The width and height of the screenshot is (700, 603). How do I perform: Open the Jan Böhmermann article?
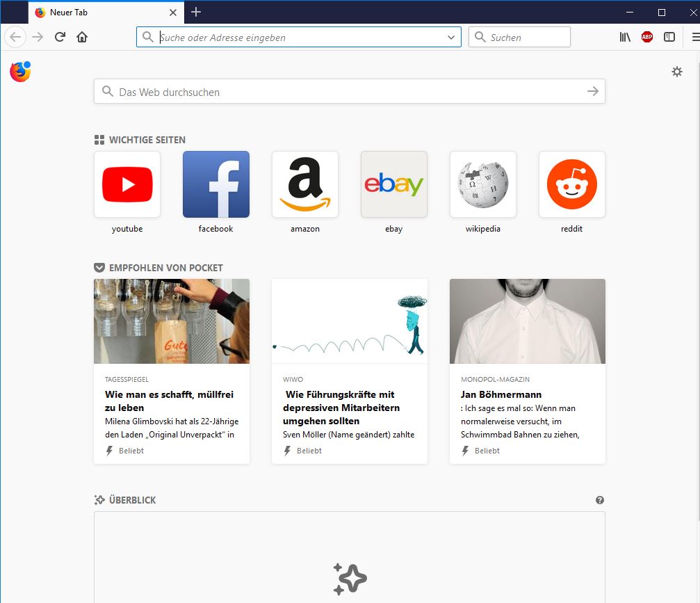[501, 394]
